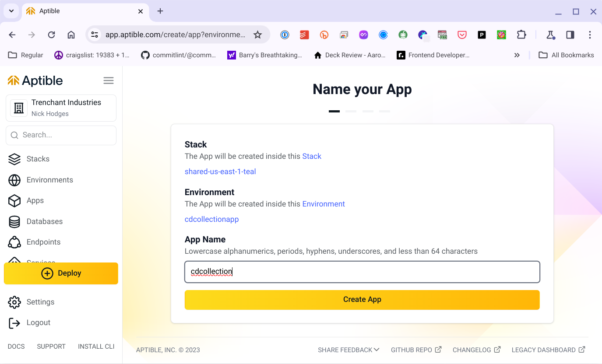Click the blue C extension icon
This screenshot has height=364, width=602.
click(x=383, y=35)
